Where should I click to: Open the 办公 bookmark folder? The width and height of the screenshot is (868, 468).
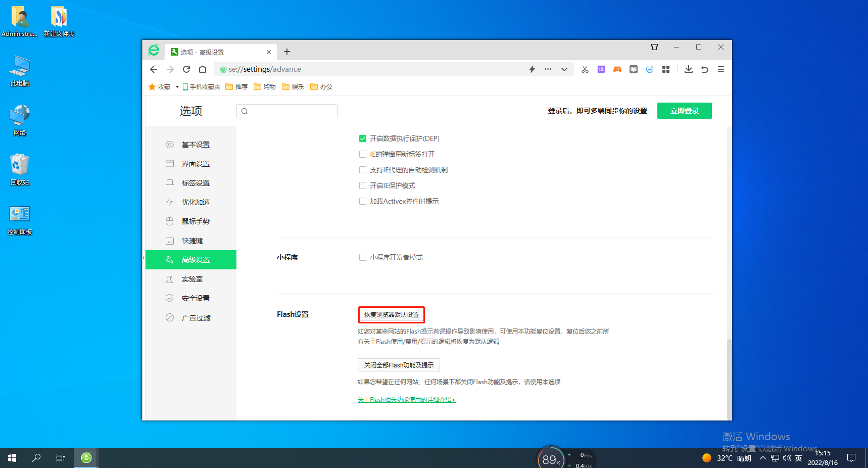pyautogui.click(x=321, y=87)
